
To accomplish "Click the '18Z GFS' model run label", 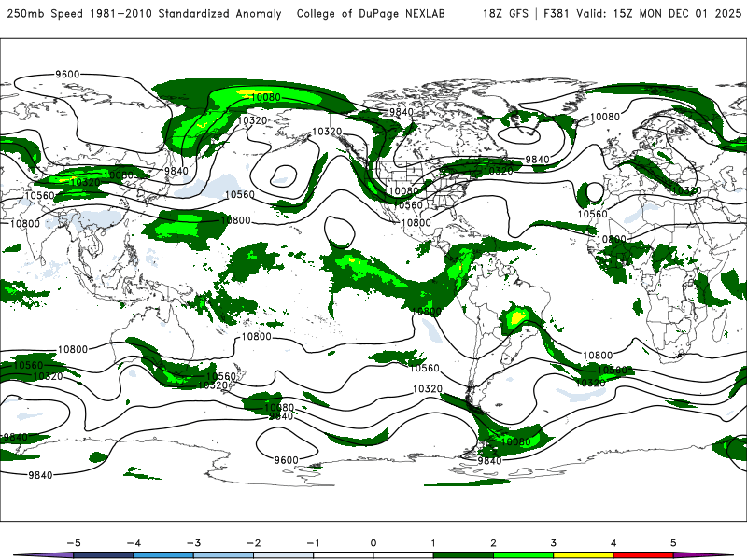I will 505,13.
